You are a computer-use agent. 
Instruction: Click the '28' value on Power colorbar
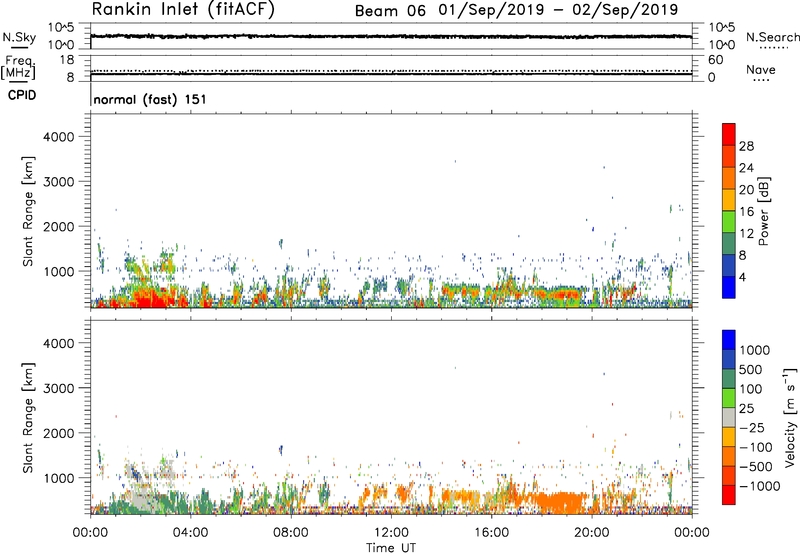coord(746,146)
